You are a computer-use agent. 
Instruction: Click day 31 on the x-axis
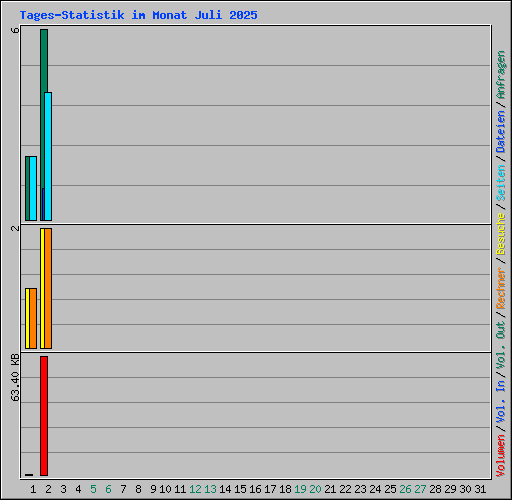tap(480, 489)
